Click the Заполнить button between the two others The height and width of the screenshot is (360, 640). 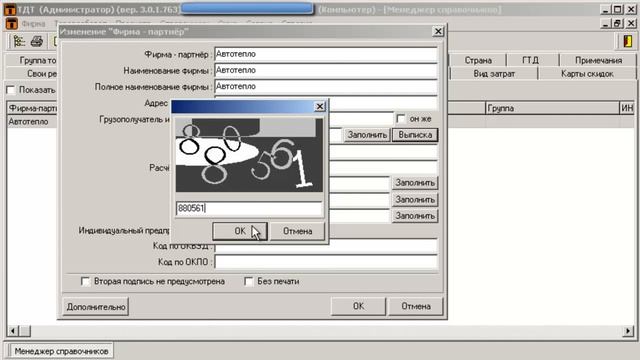[x=415, y=200]
